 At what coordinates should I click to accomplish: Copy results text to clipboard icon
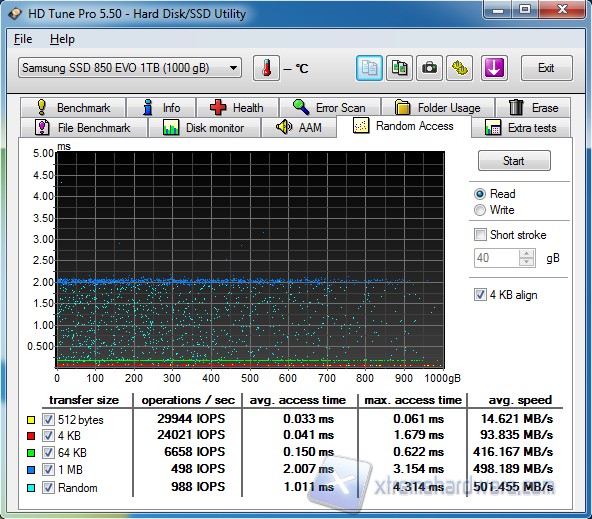(x=369, y=68)
